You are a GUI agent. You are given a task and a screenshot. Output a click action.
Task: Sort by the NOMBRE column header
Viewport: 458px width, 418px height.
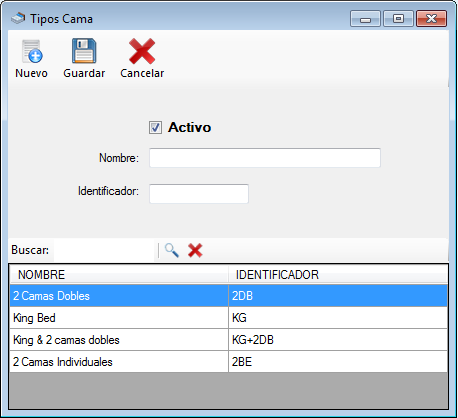pyautogui.click(x=119, y=275)
